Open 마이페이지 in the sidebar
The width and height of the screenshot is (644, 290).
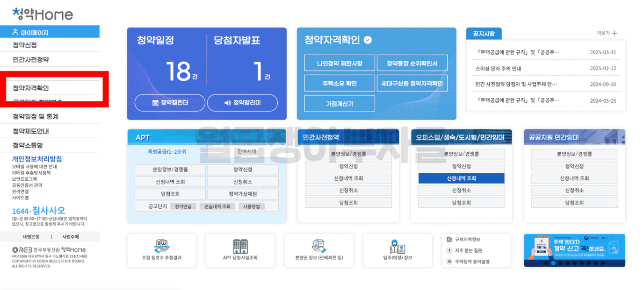tap(50, 32)
